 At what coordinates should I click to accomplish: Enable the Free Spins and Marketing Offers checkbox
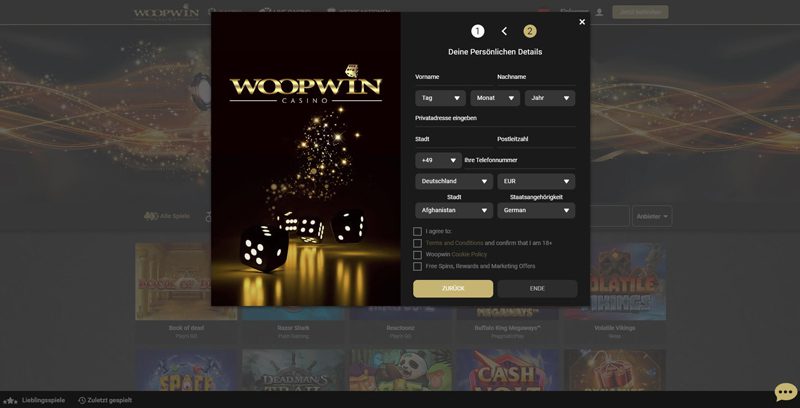click(x=417, y=266)
